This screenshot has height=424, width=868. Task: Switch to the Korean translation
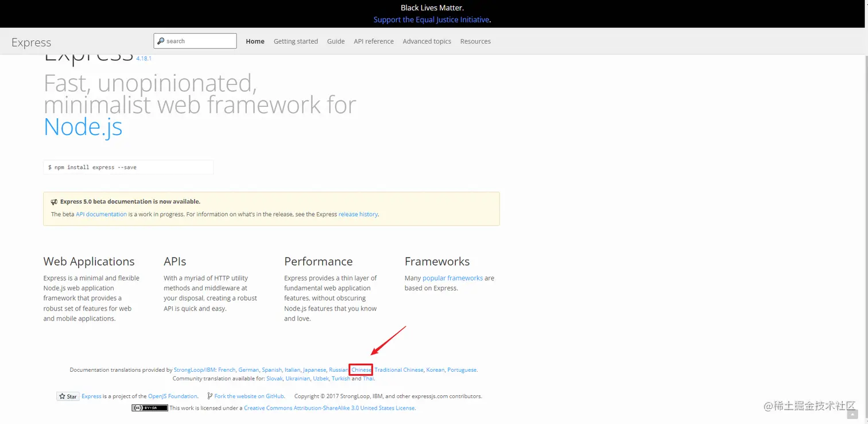(435, 370)
